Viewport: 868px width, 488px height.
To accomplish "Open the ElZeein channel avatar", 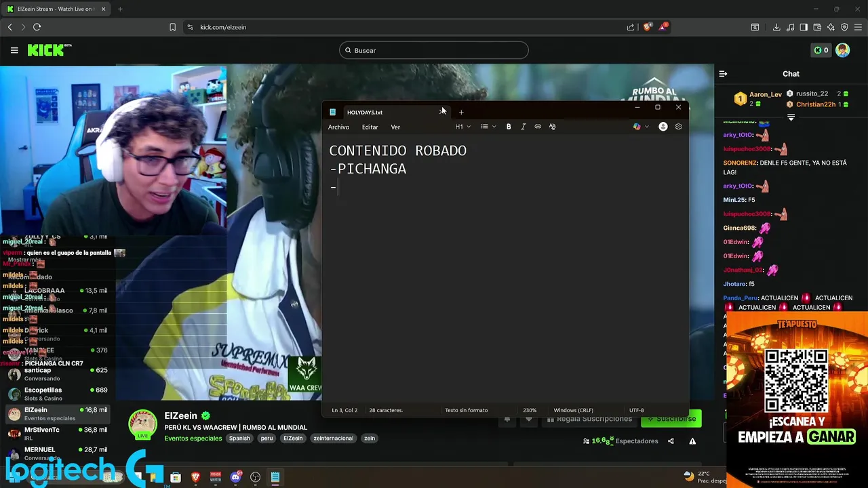I will [142, 424].
